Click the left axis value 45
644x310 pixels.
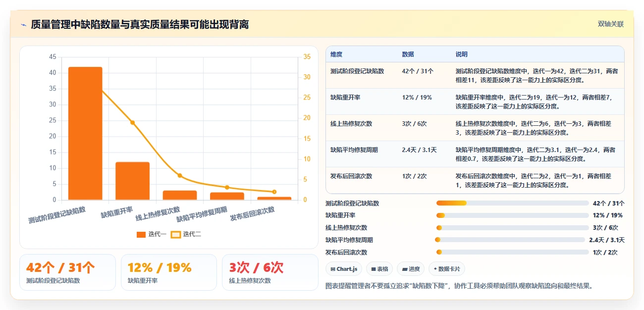(x=53, y=57)
